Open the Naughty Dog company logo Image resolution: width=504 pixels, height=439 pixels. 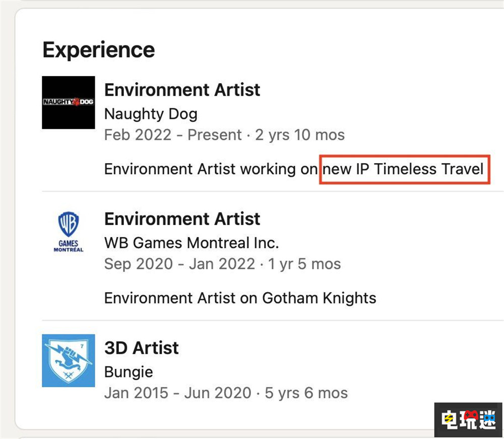click(69, 102)
